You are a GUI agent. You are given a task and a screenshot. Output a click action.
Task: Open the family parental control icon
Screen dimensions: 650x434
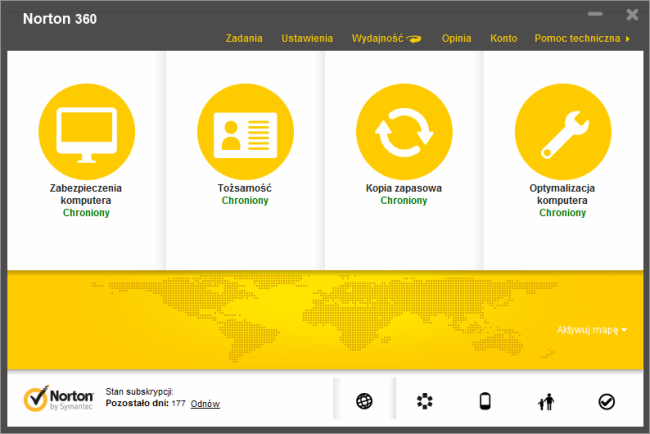tap(546, 401)
